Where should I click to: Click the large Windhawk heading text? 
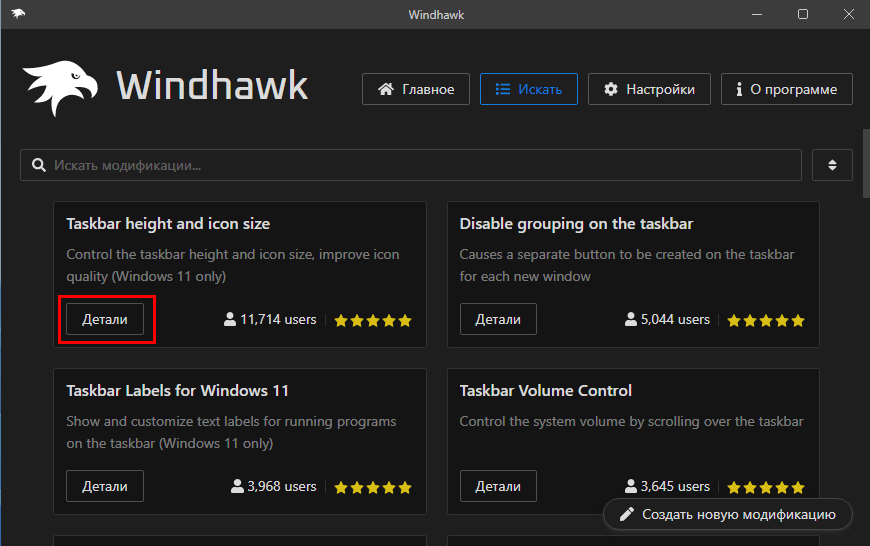coord(212,85)
